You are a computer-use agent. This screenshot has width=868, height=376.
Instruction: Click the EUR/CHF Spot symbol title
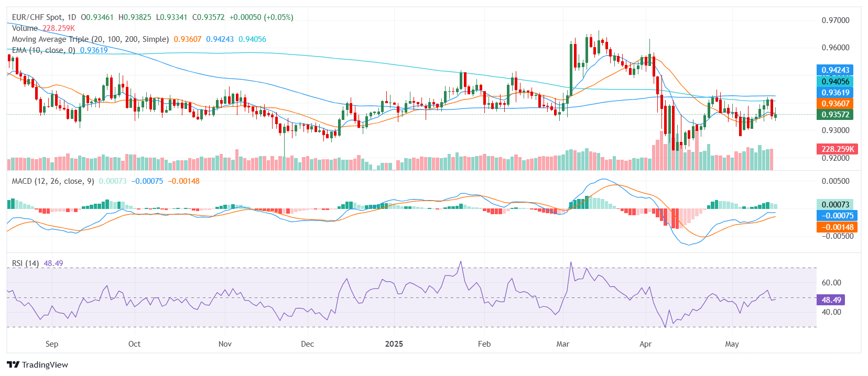(x=44, y=17)
